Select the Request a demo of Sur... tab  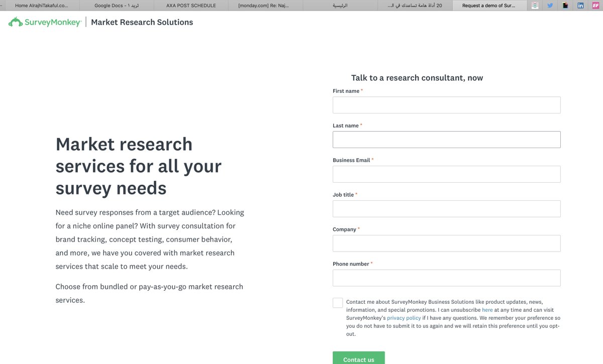click(490, 6)
